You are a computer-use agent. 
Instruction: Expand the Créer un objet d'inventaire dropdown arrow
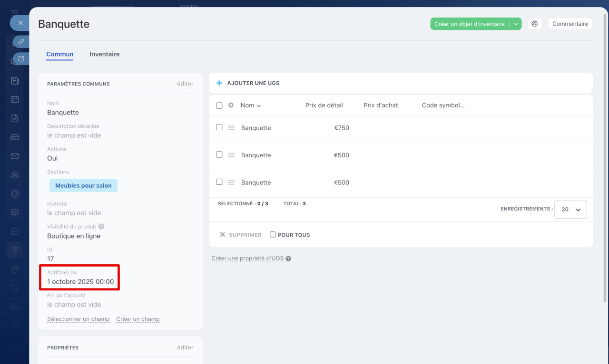point(516,24)
